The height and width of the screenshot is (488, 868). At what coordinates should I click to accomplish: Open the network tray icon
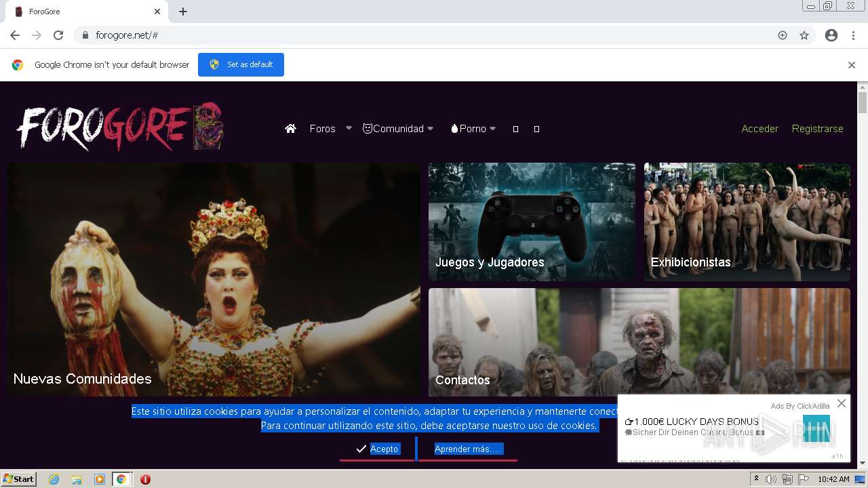(787, 479)
